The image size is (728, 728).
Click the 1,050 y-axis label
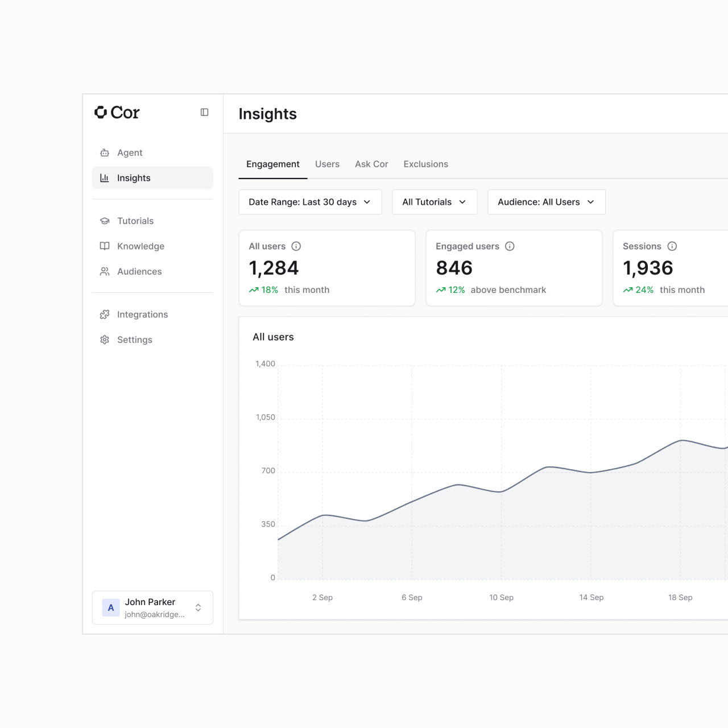266,417
